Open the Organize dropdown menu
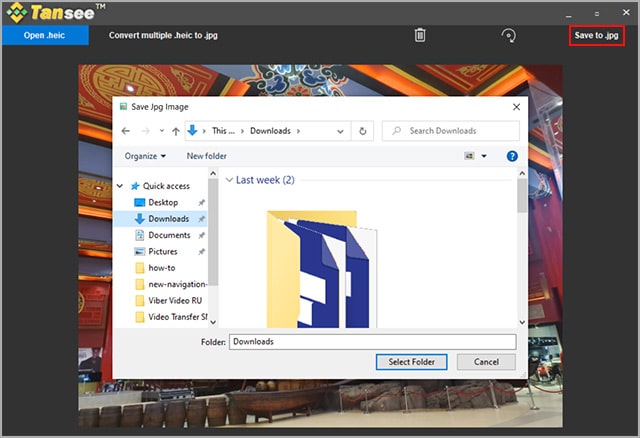Screen dimensions: 640x438 click(145, 156)
